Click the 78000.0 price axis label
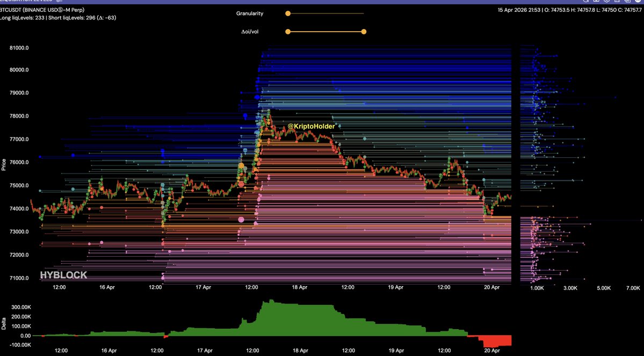 [x=19, y=116]
